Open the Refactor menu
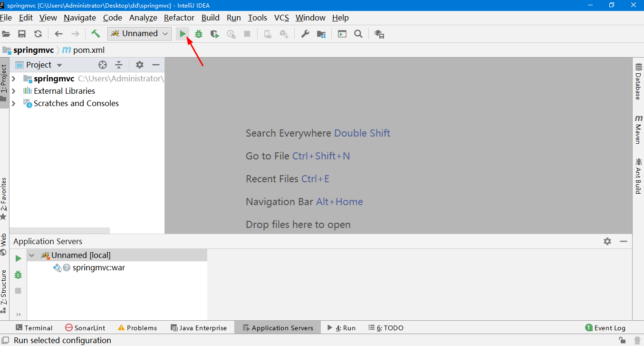The image size is (644, 346). click(x=179, y=18)
